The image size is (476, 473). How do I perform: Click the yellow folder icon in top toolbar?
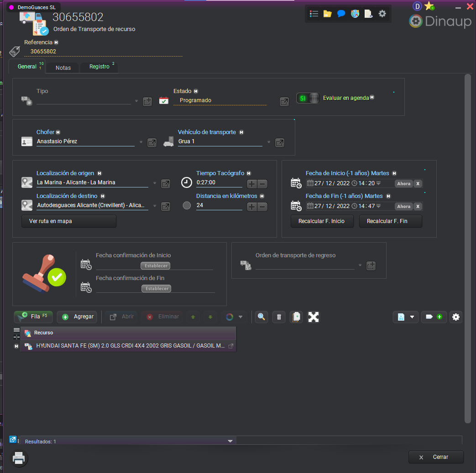(x=327, y=14)
